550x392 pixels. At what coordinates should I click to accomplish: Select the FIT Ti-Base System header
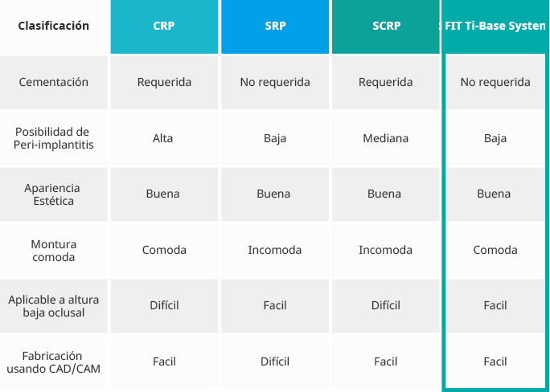pyautogui.click(x=495, y=27)
